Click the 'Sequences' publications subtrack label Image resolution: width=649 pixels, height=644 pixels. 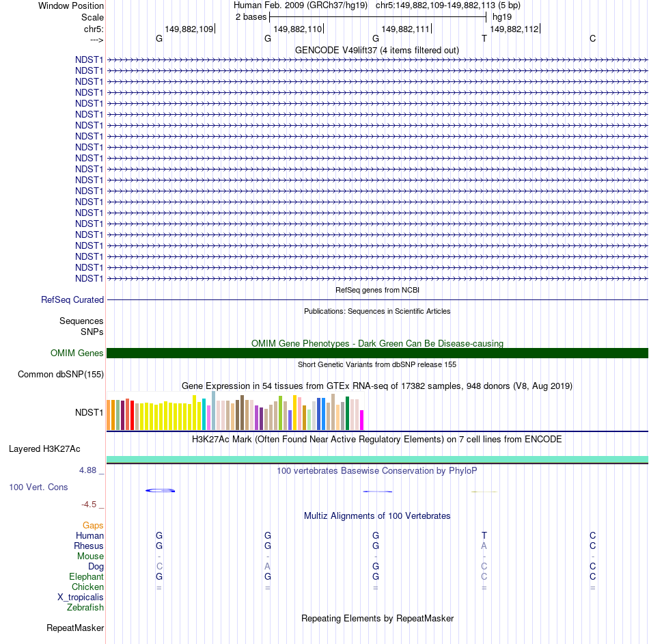81,321
